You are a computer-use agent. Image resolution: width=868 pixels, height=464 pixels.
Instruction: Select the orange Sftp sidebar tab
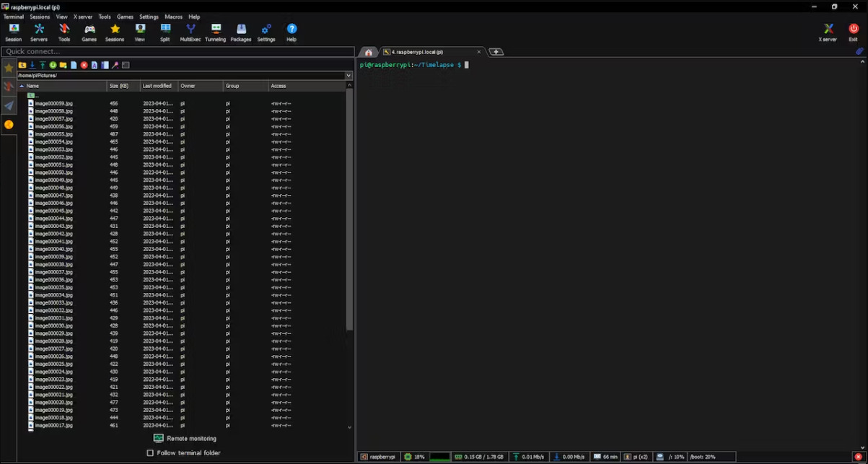click(9, 125)
